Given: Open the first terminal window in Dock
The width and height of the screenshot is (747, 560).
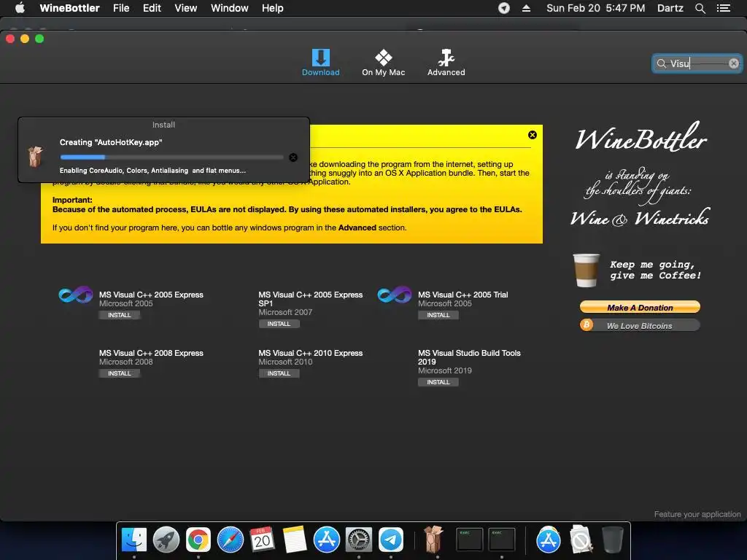Looking at the screenshot, I should pos(469,540).
